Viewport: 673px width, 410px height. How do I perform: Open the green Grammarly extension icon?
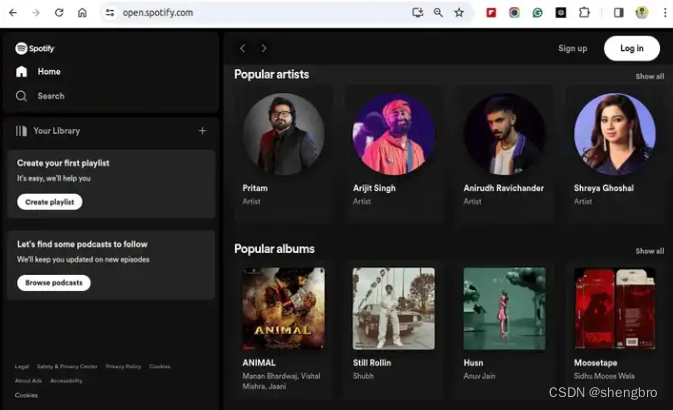coord(537,13)
